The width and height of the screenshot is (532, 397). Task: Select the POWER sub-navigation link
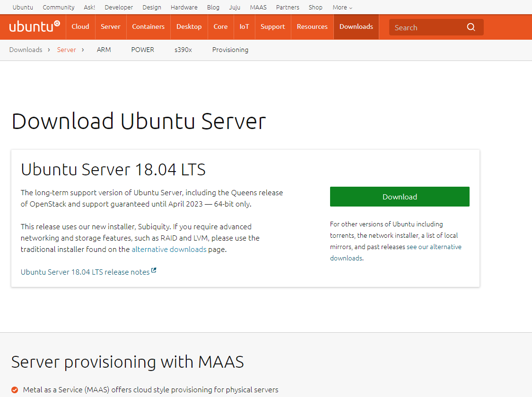pos(142,50)
